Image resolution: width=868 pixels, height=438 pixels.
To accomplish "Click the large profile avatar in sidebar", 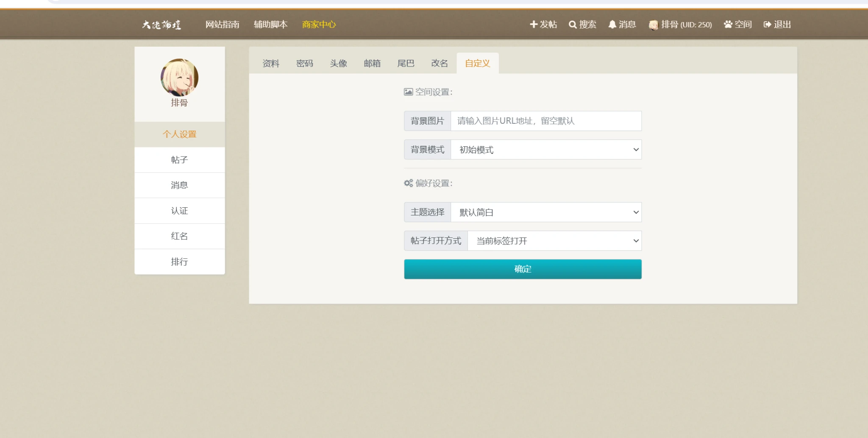I will [179, 78].
